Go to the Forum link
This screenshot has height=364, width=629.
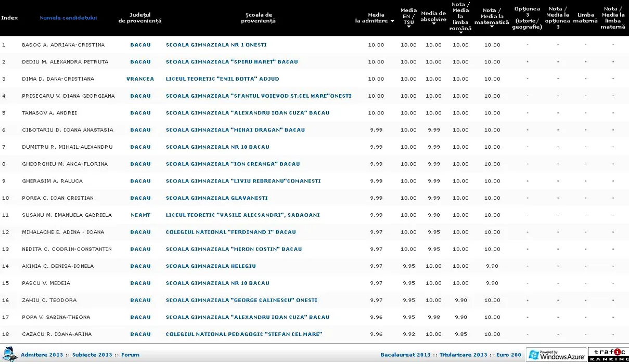pyautogui.click(x=130, y=355)
